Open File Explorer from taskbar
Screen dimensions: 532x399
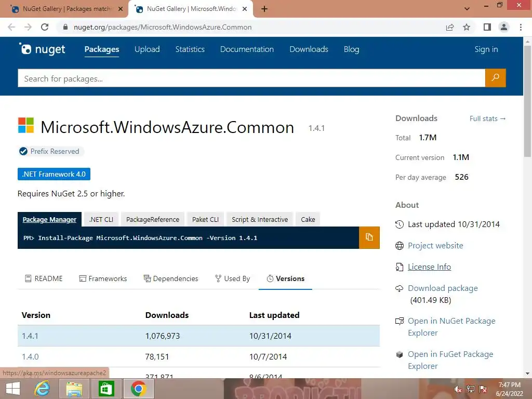point(74,389)
